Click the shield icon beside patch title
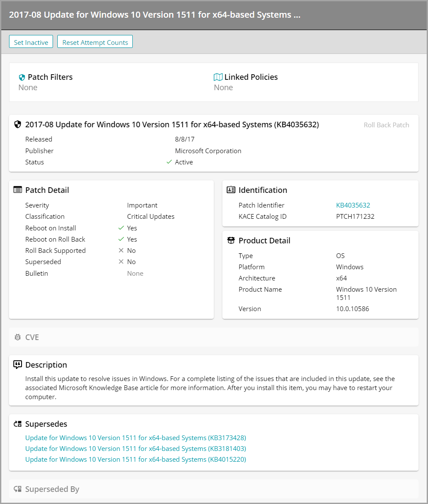The image size is (428, 504). (18, 125)
